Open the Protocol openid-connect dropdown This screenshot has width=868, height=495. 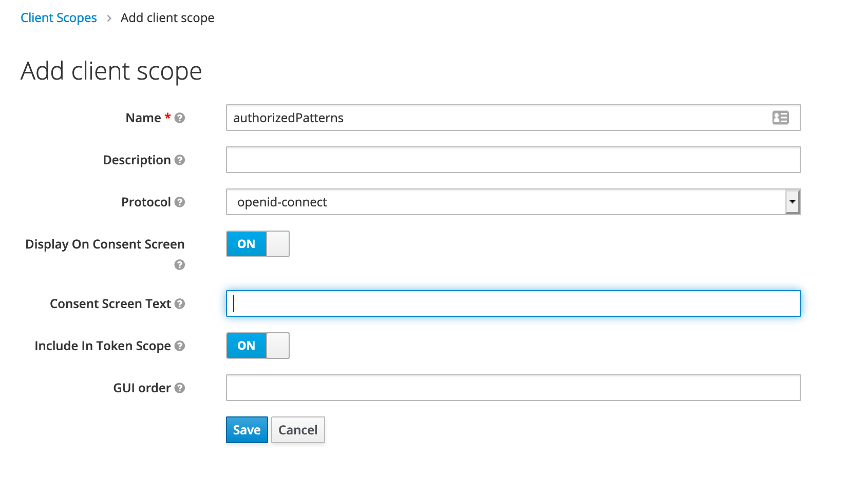click(x=514, y=202)
